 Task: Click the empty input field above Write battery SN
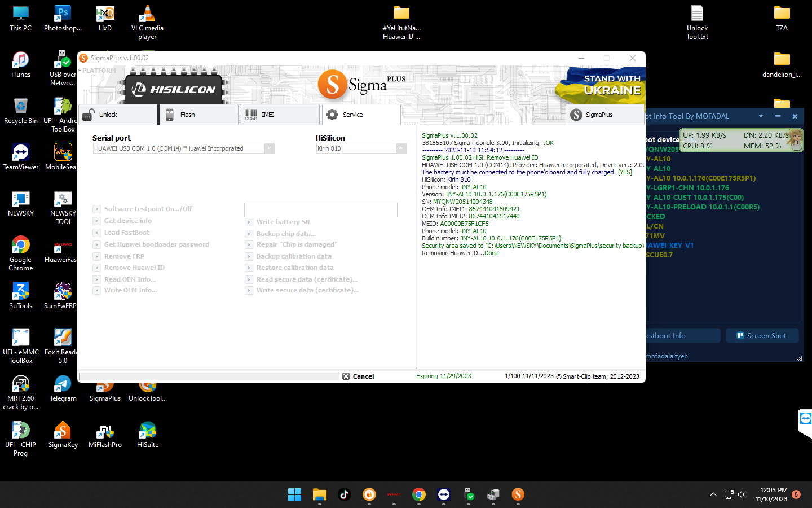coord(321,209)
